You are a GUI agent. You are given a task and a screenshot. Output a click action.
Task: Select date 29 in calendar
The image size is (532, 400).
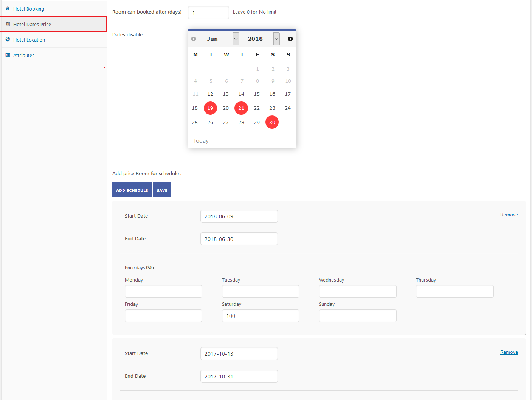[x=257, y=123]
